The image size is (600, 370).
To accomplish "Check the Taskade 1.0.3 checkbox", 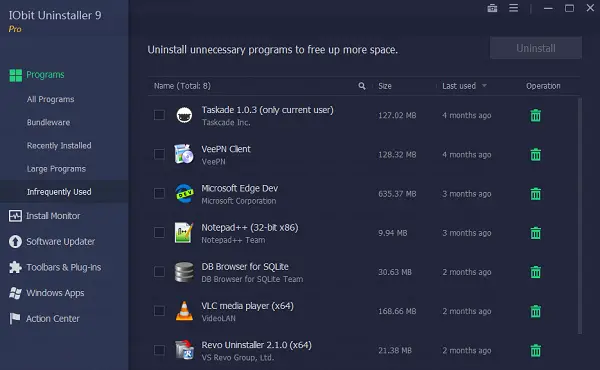I will click(159, 115).
